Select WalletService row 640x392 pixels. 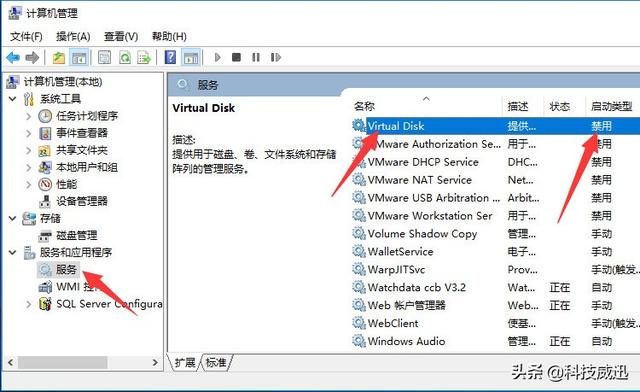click(496, 252)
